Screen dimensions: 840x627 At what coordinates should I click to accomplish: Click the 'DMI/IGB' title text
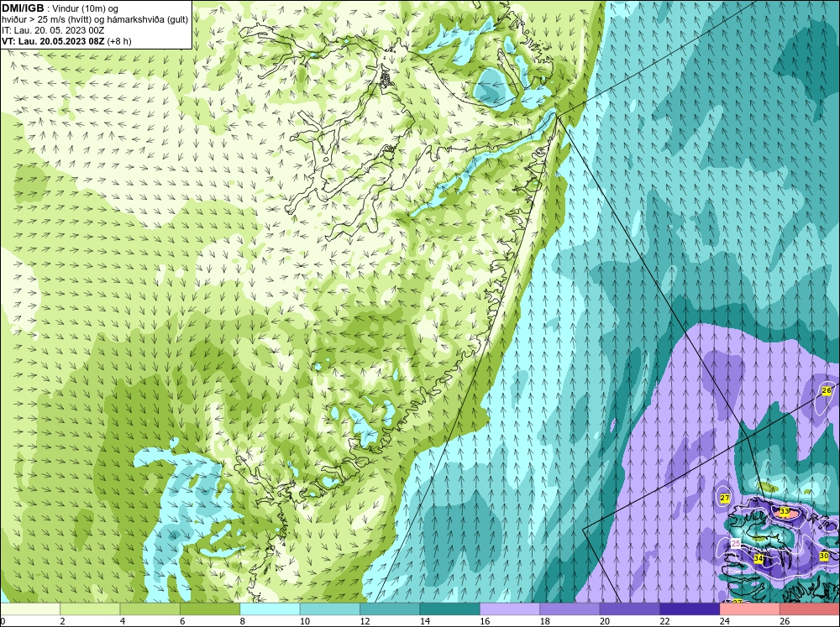23,8
